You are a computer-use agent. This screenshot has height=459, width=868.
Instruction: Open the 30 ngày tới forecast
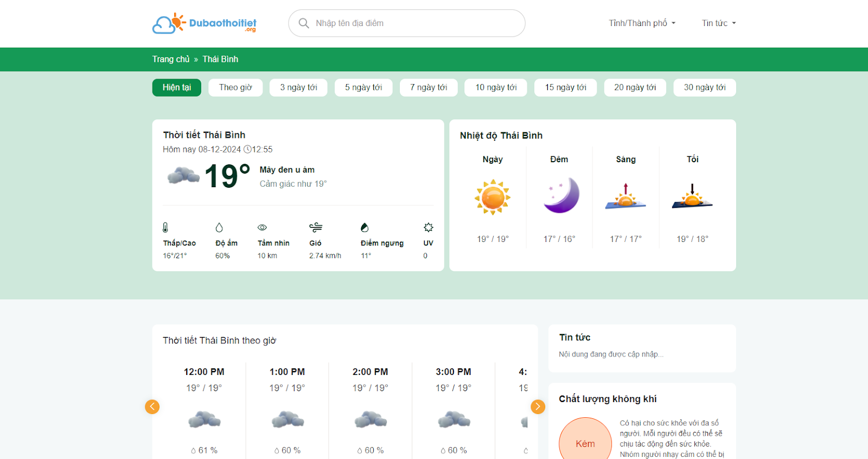(705, 87)
